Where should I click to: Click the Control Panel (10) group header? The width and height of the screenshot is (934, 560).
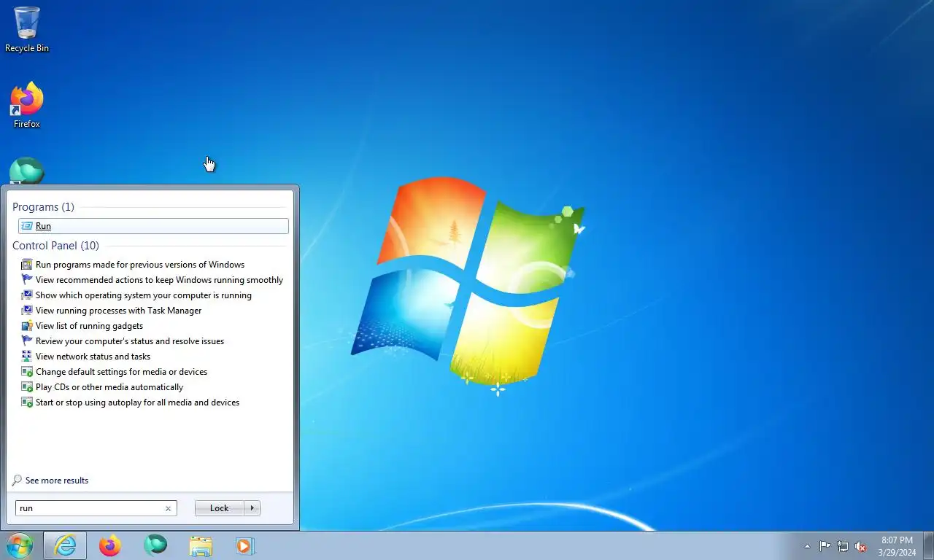55,246
